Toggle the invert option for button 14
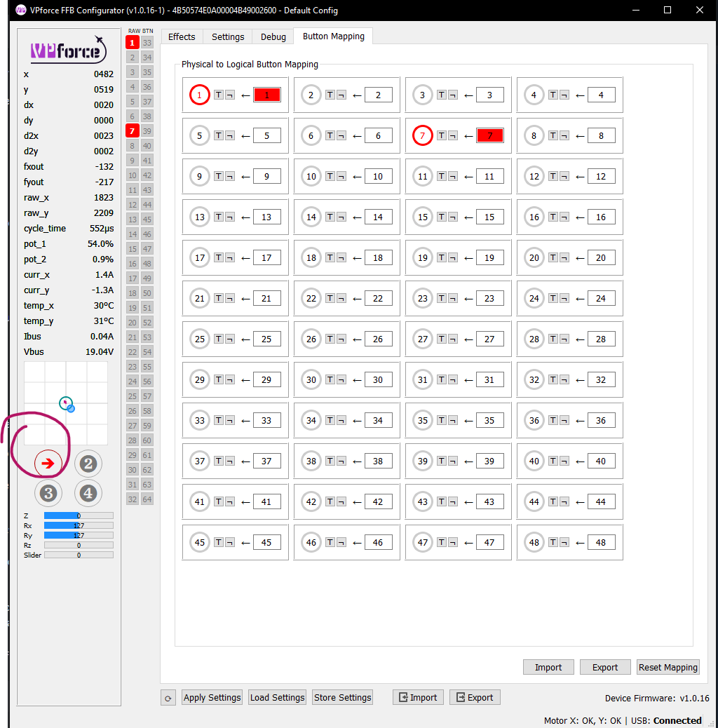Screen dimensions: 718x728 point(341,217)
